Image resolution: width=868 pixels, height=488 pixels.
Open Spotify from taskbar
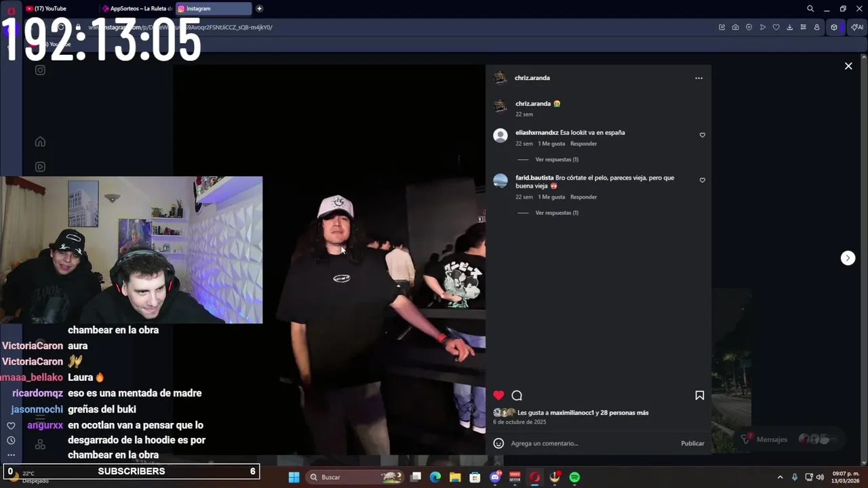point(574,477)
